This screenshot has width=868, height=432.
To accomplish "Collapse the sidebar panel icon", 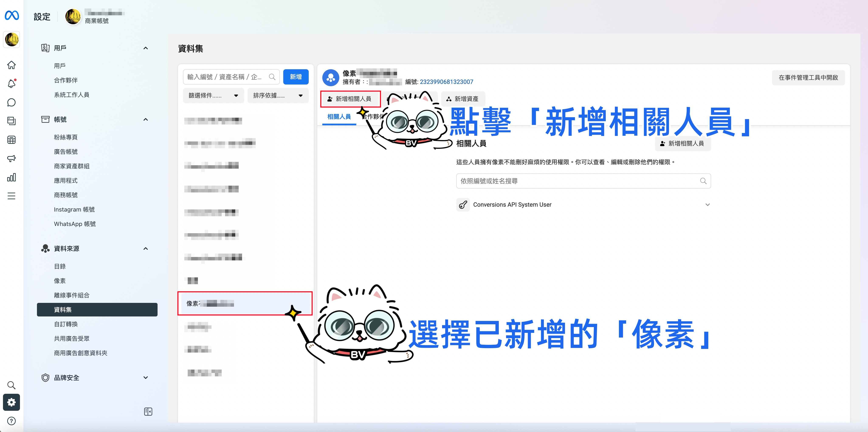I will pyautogui.click(x=148, y=411).
